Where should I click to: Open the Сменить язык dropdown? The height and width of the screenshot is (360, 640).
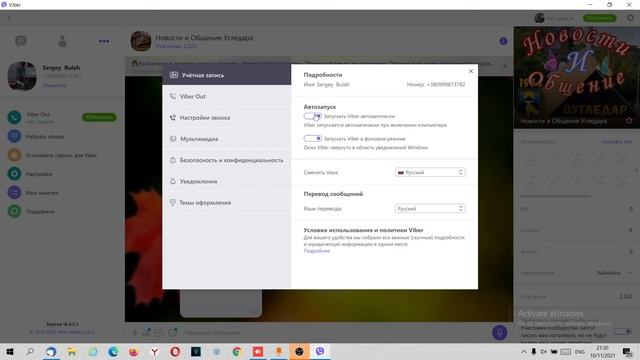click(x=430, y=172)
